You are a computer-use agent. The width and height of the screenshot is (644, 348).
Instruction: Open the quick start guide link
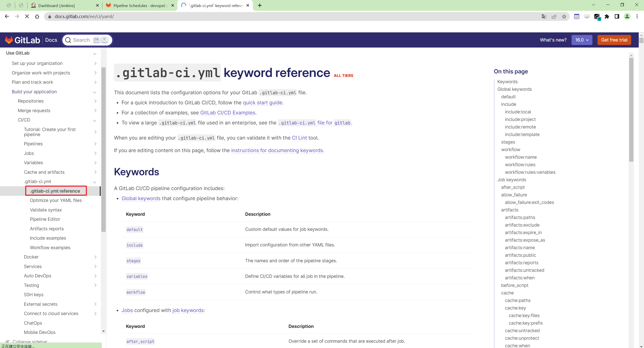click(x=262, y=103)
